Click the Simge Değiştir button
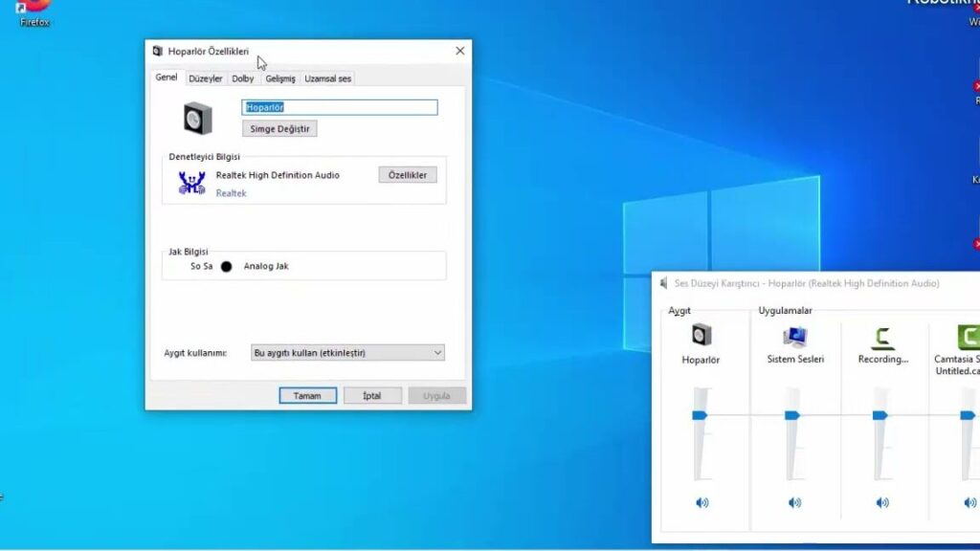980x551 pixels. coord(279,128)
